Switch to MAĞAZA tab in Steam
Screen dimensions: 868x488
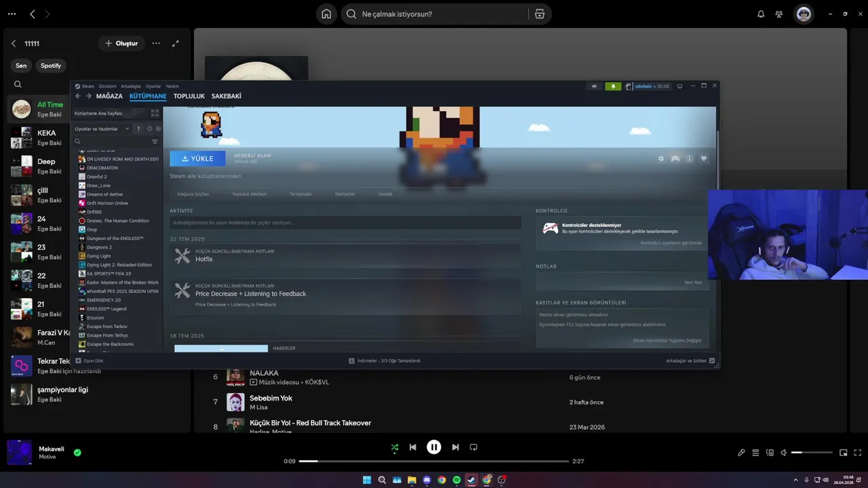pyautogui.click(x=109, y=96)
